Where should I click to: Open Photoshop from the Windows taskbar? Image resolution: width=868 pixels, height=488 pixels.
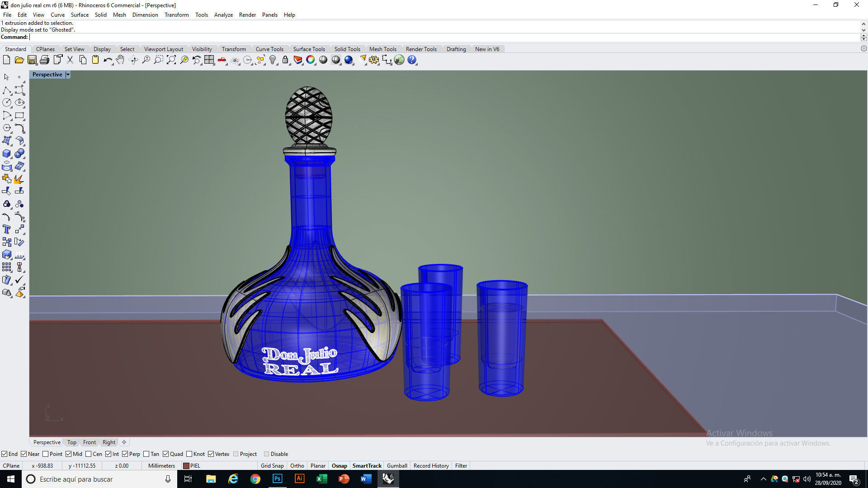(277, 479)
